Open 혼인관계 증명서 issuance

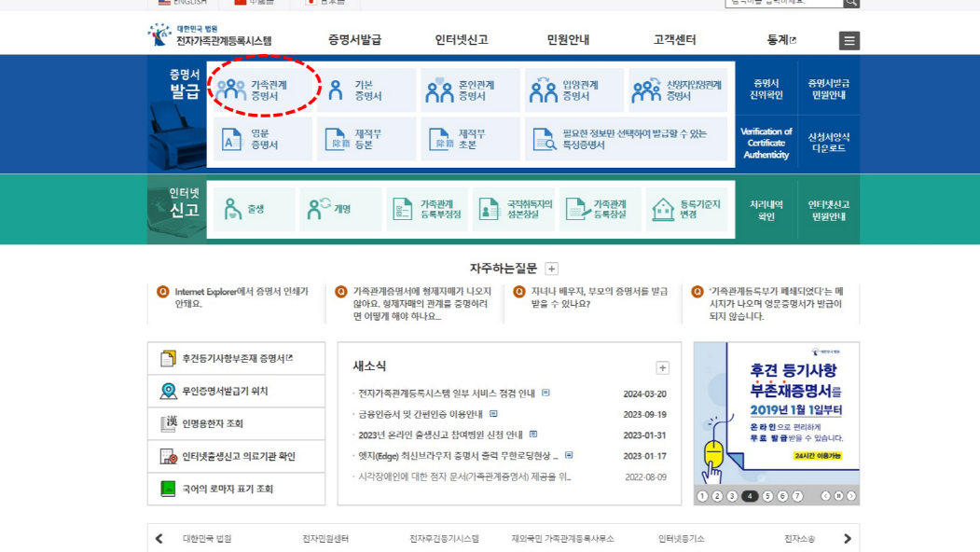[x=470, y=90]
